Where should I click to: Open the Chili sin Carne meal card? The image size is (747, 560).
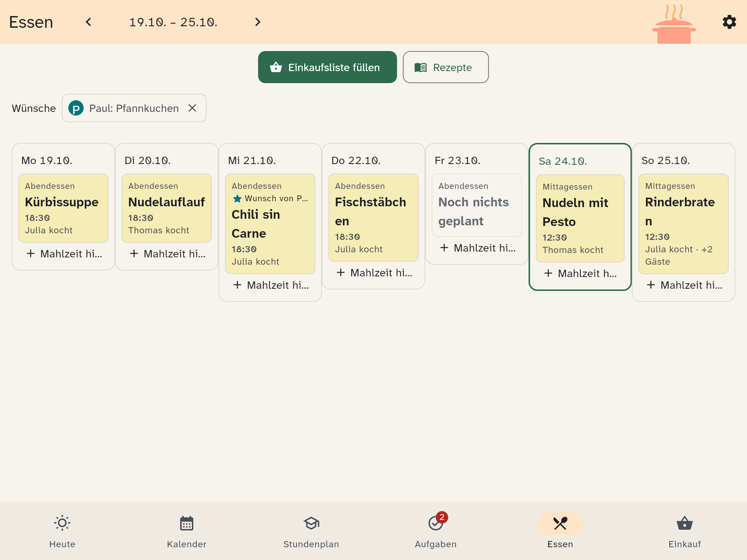point(270,224)
